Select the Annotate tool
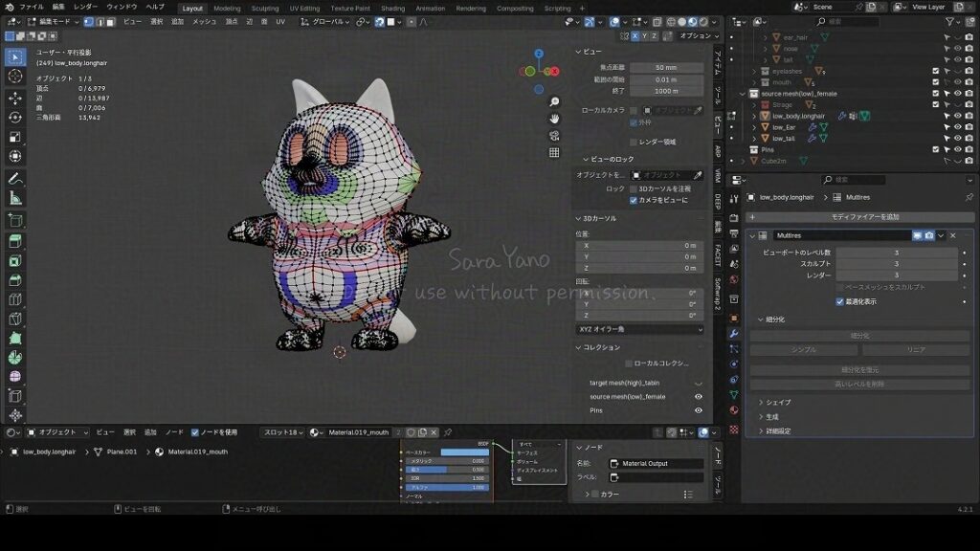The height and width of the screenshot is (551, 980). (x=15, y=179)
